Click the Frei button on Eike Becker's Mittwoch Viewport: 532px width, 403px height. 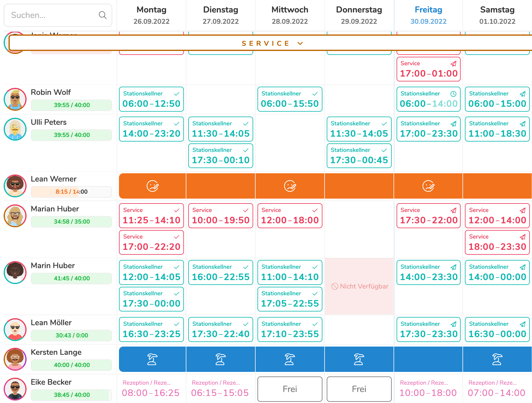click(290, 389)
